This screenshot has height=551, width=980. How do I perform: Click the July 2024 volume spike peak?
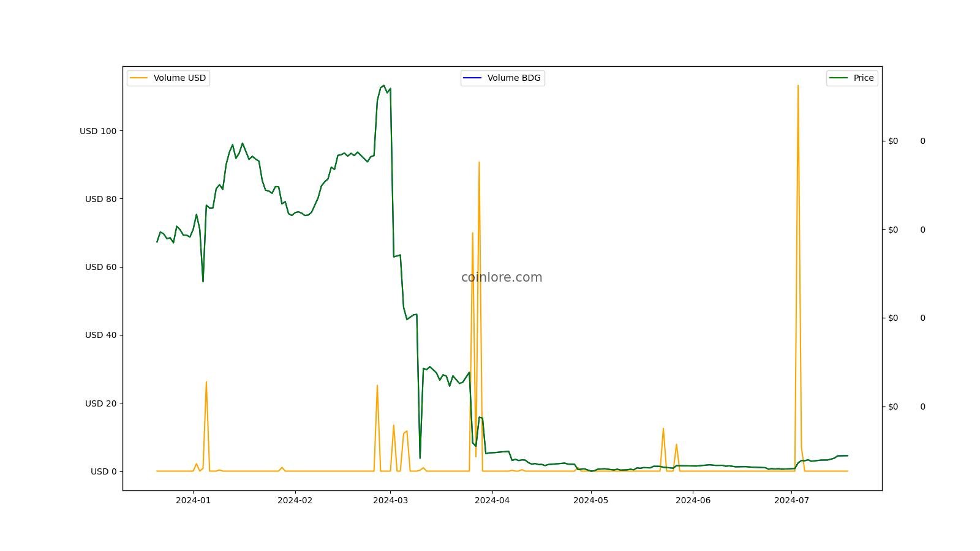(797, 86)
